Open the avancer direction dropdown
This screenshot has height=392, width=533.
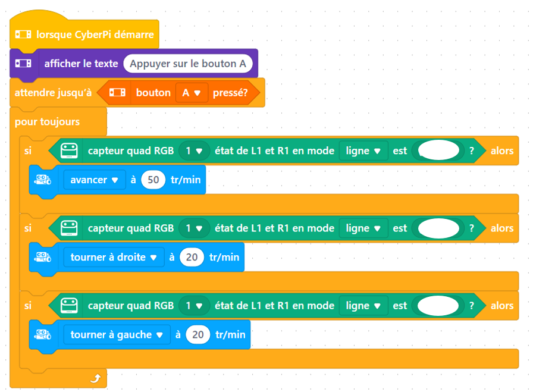pyautogui.click(x=95, y=180)
